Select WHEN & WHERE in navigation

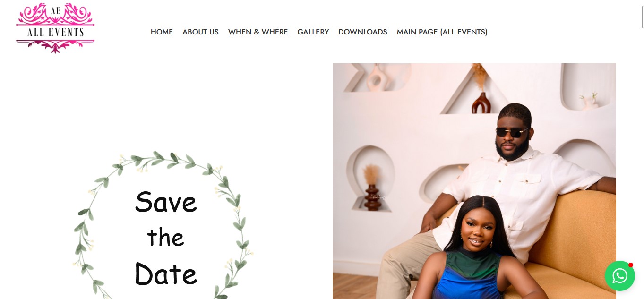click(258, 32)
